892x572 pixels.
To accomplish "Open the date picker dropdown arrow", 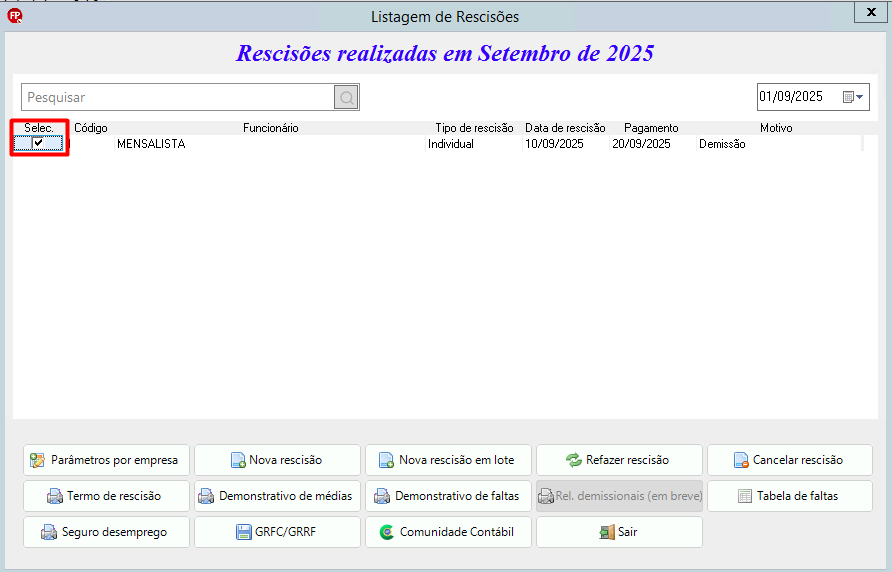I will (860, 97).
